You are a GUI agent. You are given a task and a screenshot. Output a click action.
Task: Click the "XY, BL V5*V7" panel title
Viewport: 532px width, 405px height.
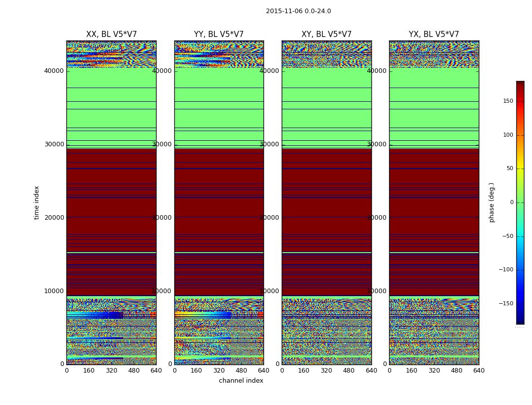pos(326,34)
